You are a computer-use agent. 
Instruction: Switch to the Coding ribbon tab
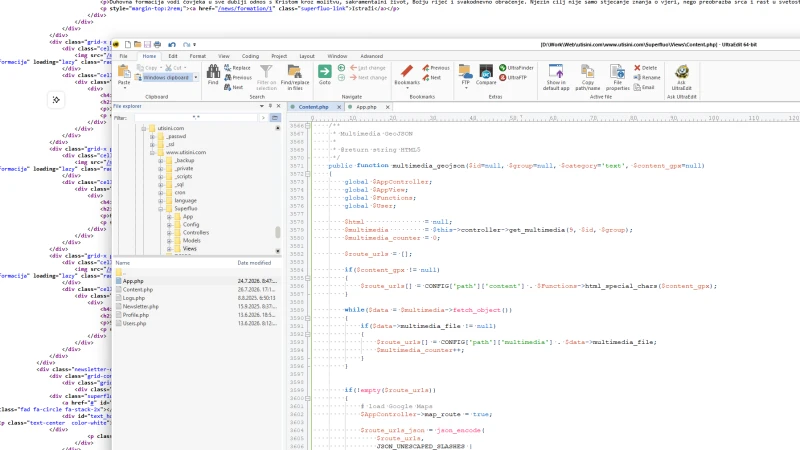[x=250, y=56]
